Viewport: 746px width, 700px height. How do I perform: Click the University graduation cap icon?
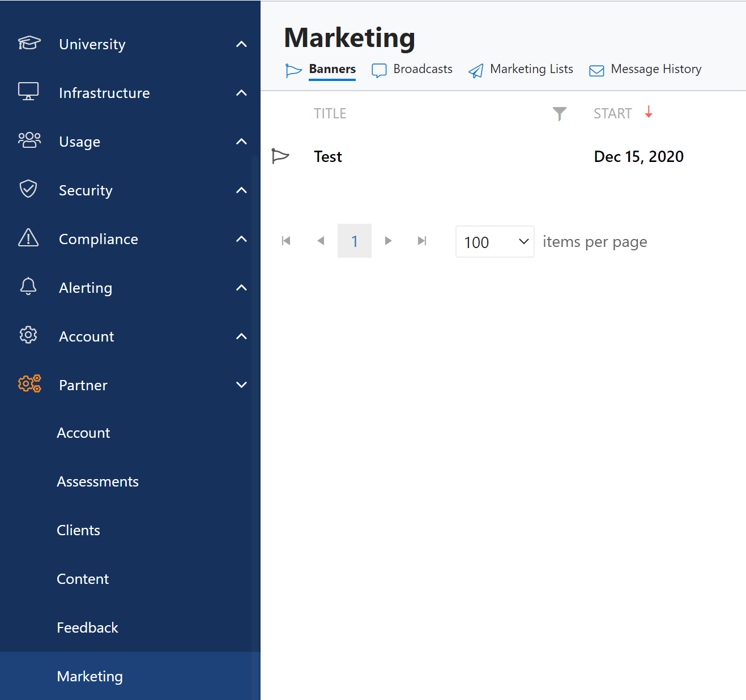29,43
